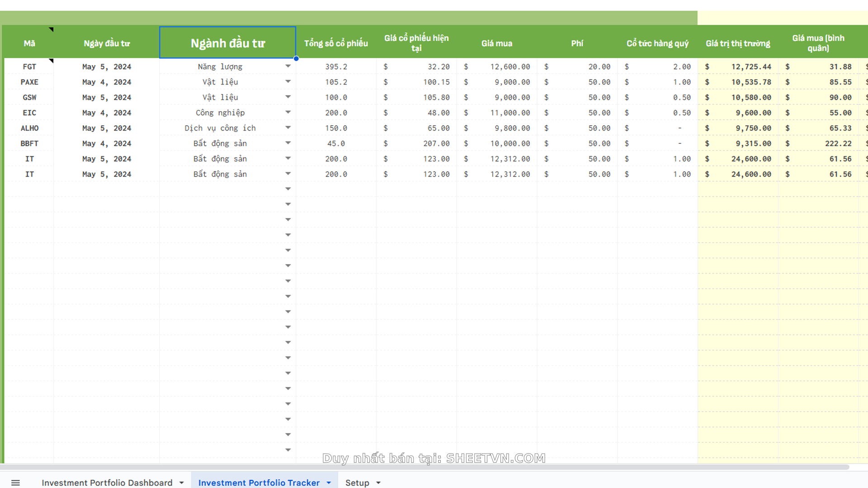Click the May 4, 2024 date for EIC
Image resolution: width=868 pixels, height=488 pixels.
(x=107, y=113)
